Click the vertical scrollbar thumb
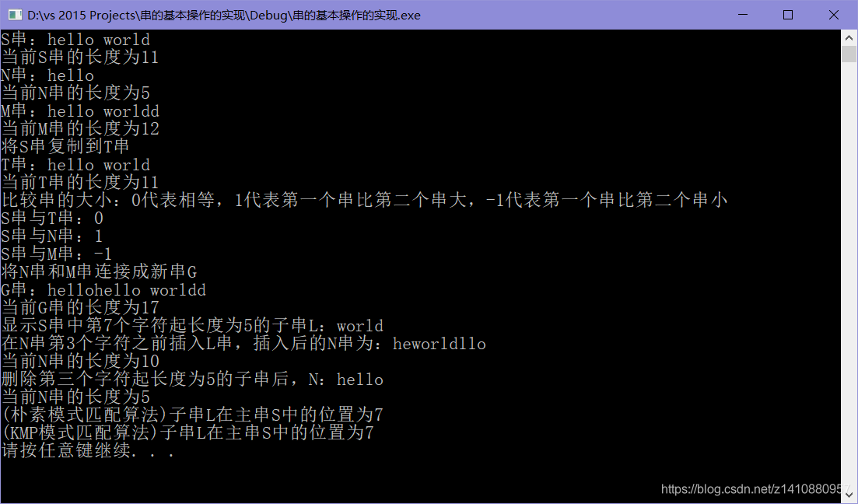Image resolution: width=858 pixels, height=504 pixels. (x=849, y=54)
